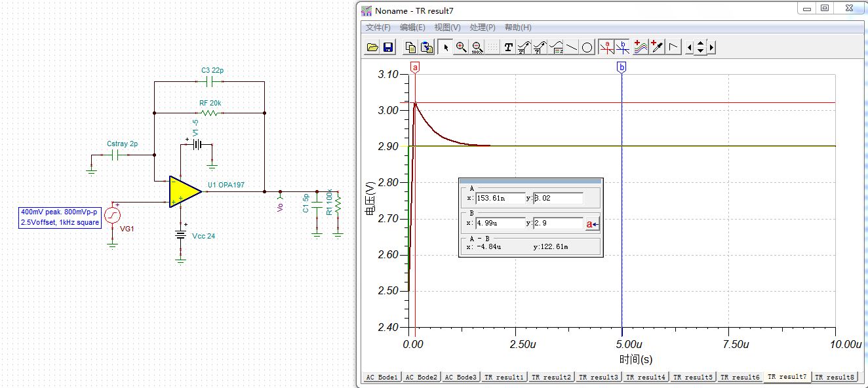Activate the zoom-in magnifier tool

(462, 47)
